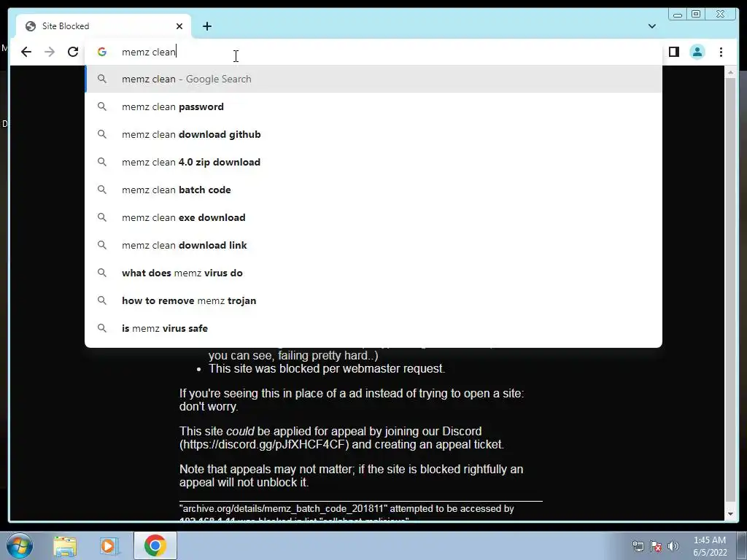Image resolution: width=747 pixels, height=560 pixels.
Task: Open the Chrome side panel icon
Action: [673, 52]
